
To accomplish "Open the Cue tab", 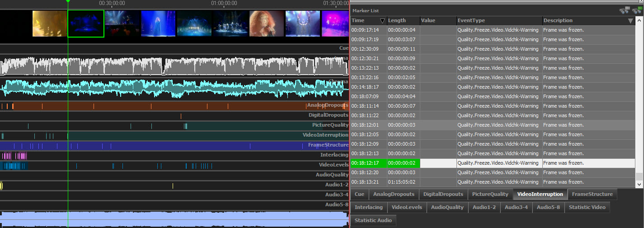I will click(359, 195).
